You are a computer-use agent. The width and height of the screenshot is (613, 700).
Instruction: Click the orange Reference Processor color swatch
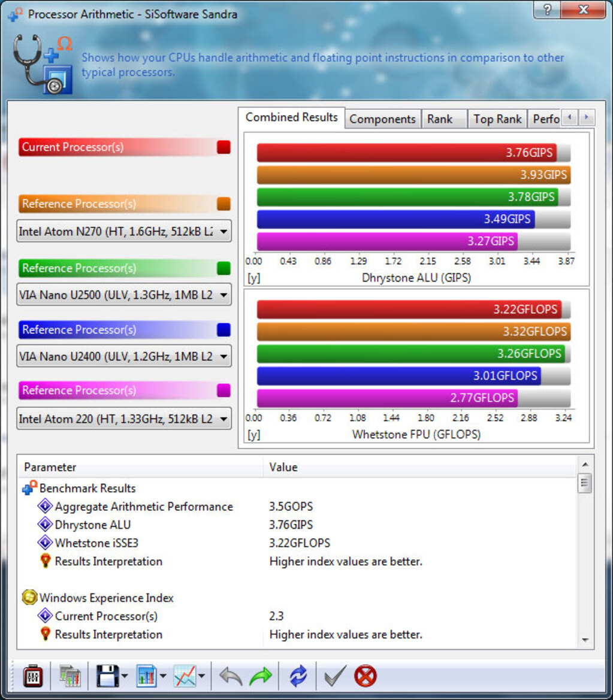(224, 204)
